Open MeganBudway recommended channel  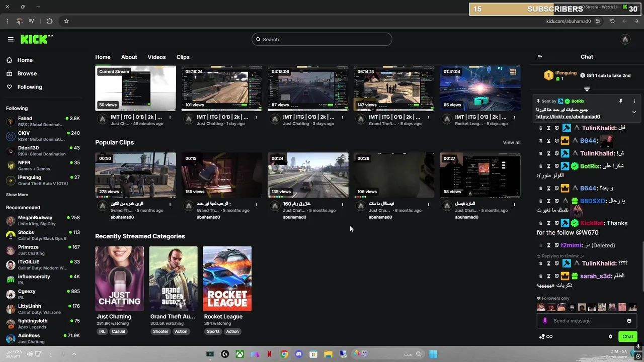(x=43, y=220)
